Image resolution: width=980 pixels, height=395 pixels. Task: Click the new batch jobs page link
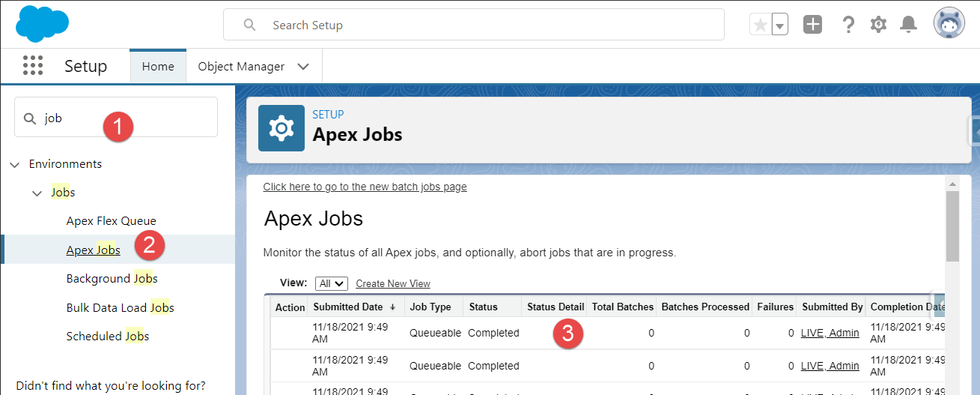coord(365,187)
